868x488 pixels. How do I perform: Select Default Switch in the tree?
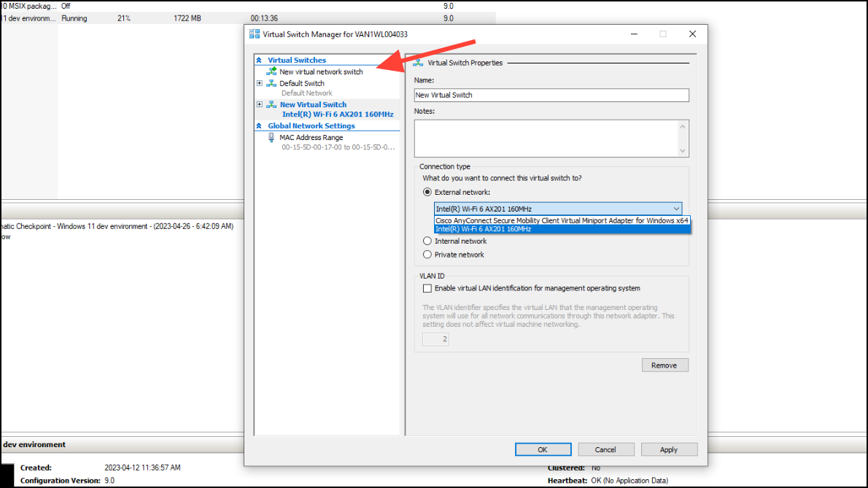[302, 83]
